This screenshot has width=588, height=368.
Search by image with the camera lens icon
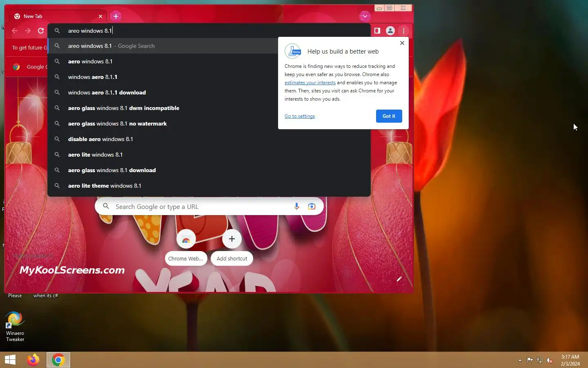click(312, 206)
